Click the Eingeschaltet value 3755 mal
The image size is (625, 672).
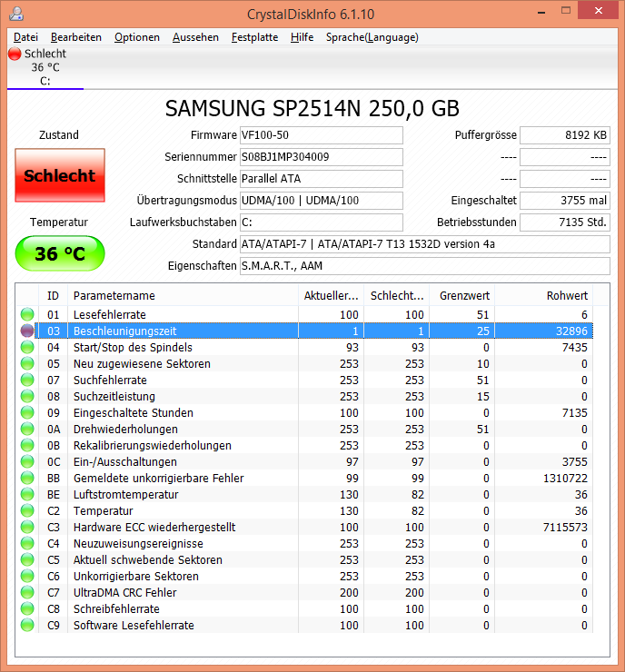click(565, 201)
